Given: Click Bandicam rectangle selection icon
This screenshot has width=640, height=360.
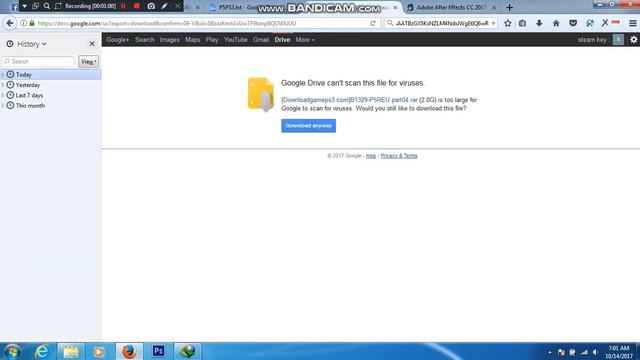Looking at the screenshot, I should coord(58,6).
